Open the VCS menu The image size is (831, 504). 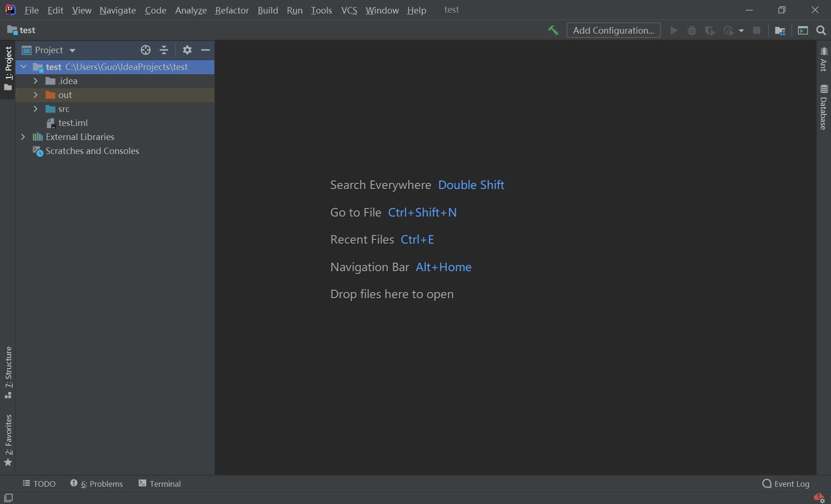coord(349,10)
